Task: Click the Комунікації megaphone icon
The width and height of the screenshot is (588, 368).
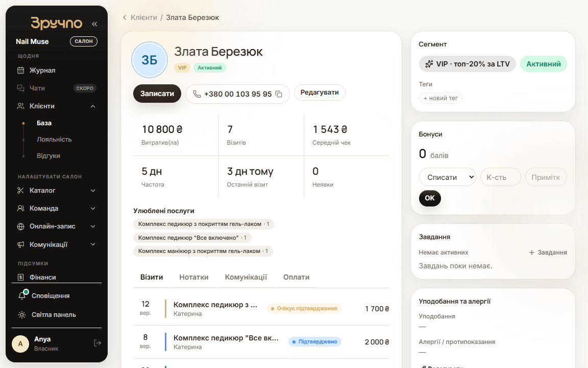Action: click(20, 244)
